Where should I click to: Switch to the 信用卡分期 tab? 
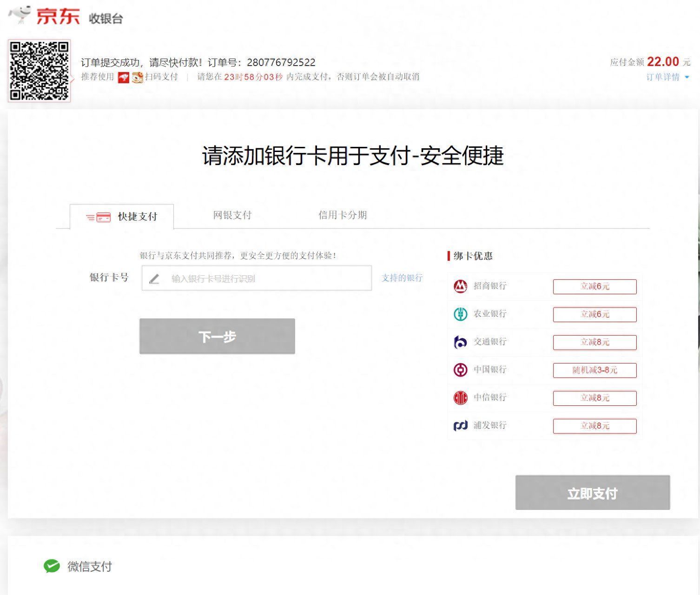coord(343,215)
